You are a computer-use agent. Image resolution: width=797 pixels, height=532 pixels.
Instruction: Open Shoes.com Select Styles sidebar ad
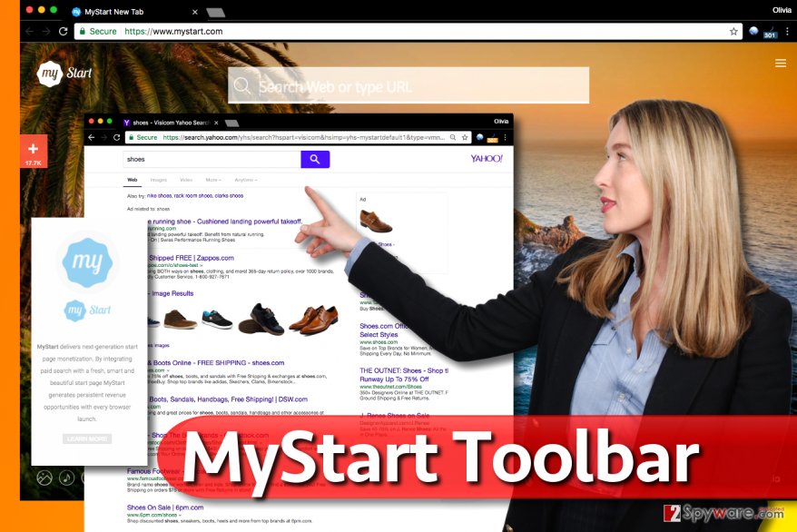click(x=382, y=330)
